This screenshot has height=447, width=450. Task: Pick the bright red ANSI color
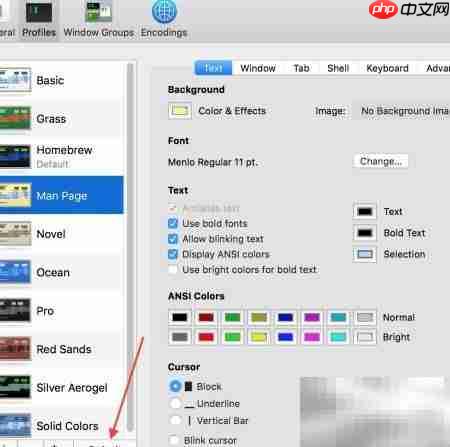[206, 337]
